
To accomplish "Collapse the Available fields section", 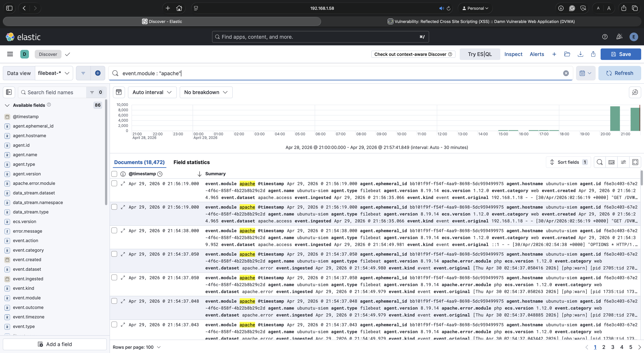I will (7, 105).
